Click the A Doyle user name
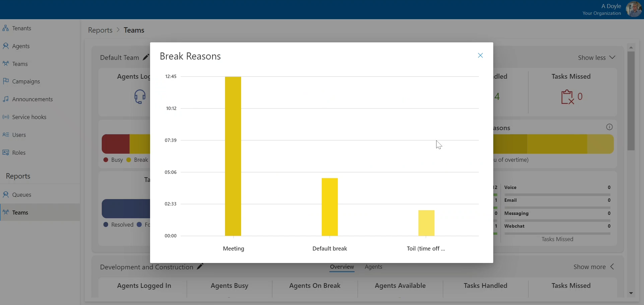The height and width of the screenshot is (305, 644). click(x=611, y=6)
